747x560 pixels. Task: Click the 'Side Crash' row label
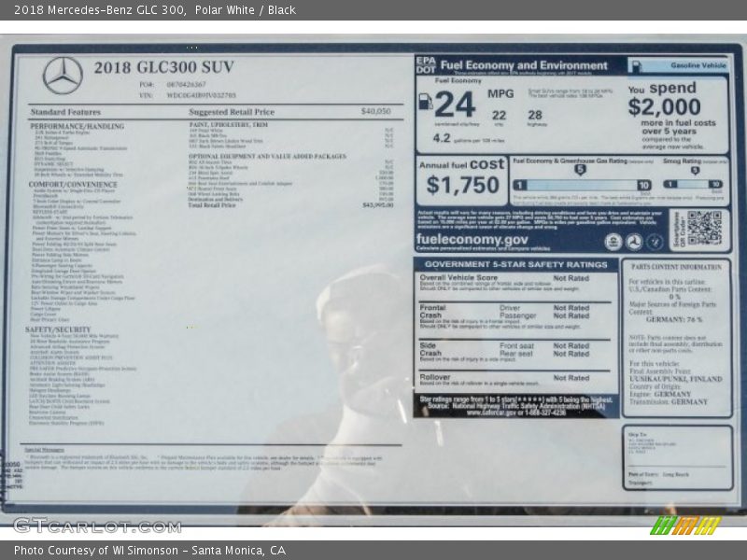click(430, 349)
